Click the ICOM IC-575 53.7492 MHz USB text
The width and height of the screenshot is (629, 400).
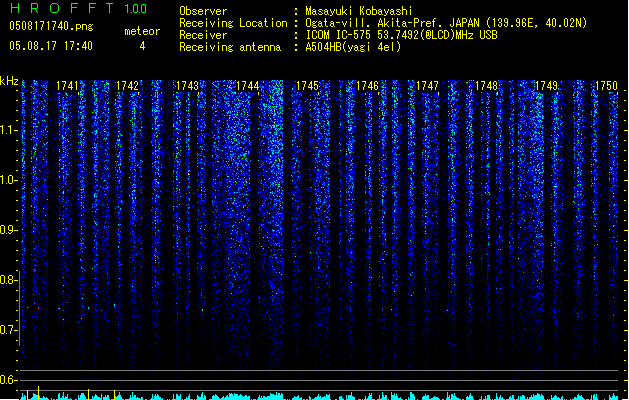pyautogui.click(x=401, y=35)
